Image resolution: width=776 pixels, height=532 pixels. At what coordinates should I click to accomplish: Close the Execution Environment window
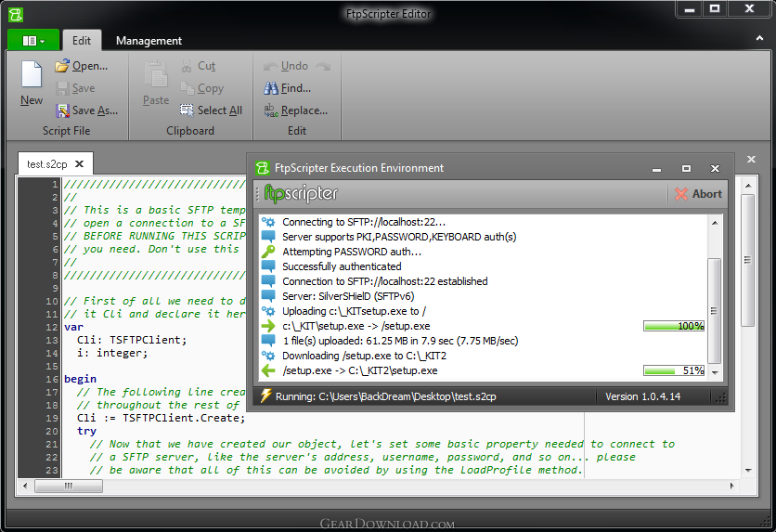[715, 169]
